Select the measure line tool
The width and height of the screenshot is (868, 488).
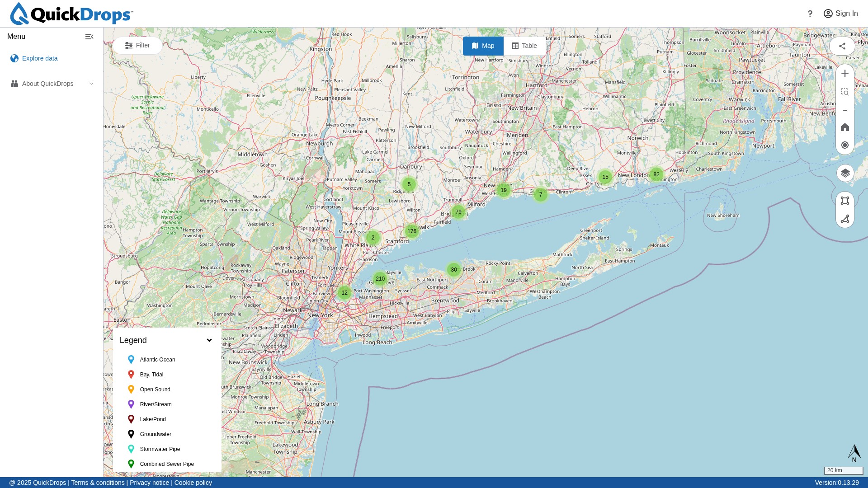pos(845,219)
